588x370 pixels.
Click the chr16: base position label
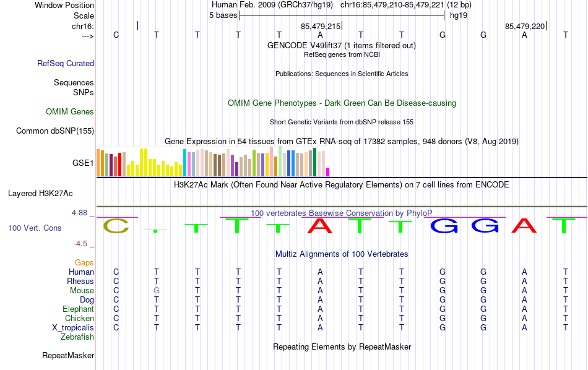coord(83,26)
